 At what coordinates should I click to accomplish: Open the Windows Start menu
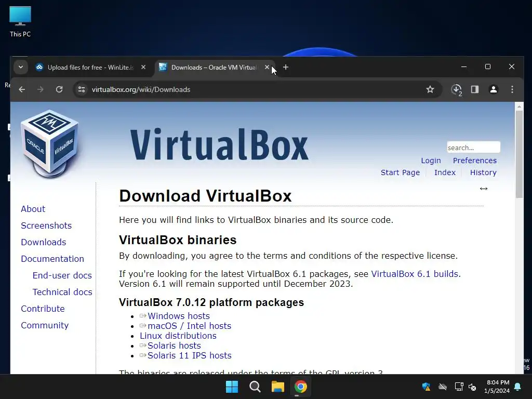click(x=232, y=387)
